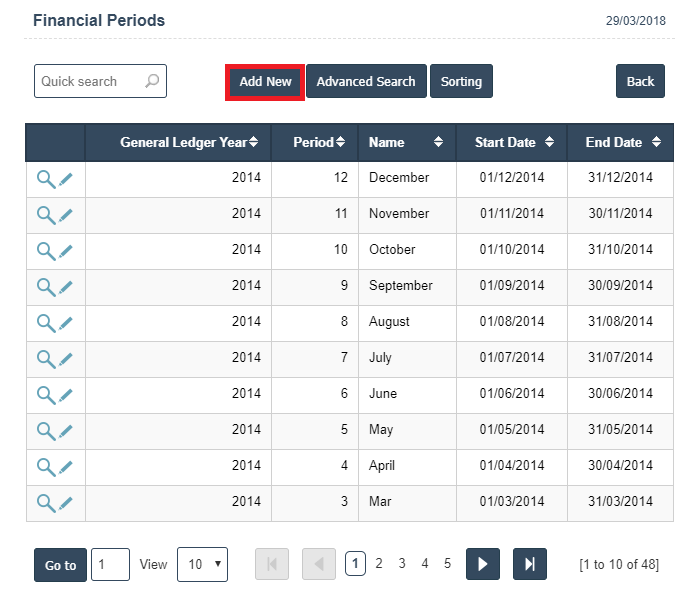Viewport: 697px width, 592px height.
Task: Select the 31/03/2014 end date cell
Action: [621, 504]
